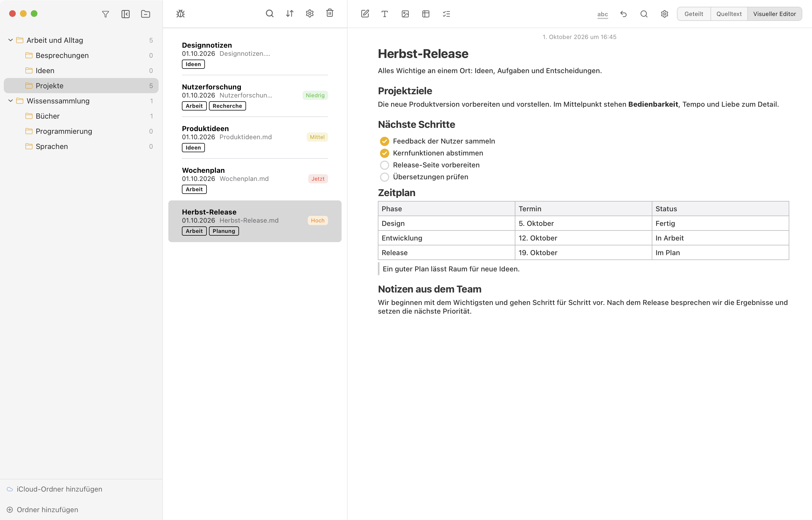Click the 'Jetzt' priority badge

pos(318,179)
